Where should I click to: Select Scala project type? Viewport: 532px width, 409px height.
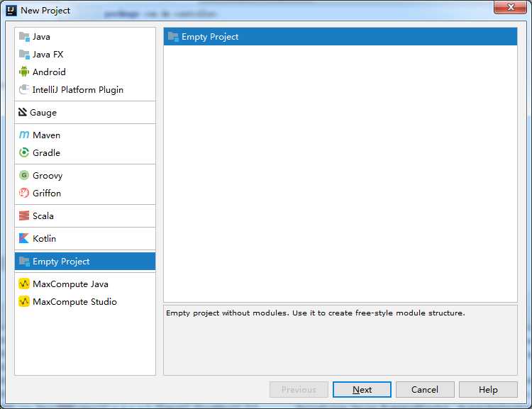tap(85, 215)
